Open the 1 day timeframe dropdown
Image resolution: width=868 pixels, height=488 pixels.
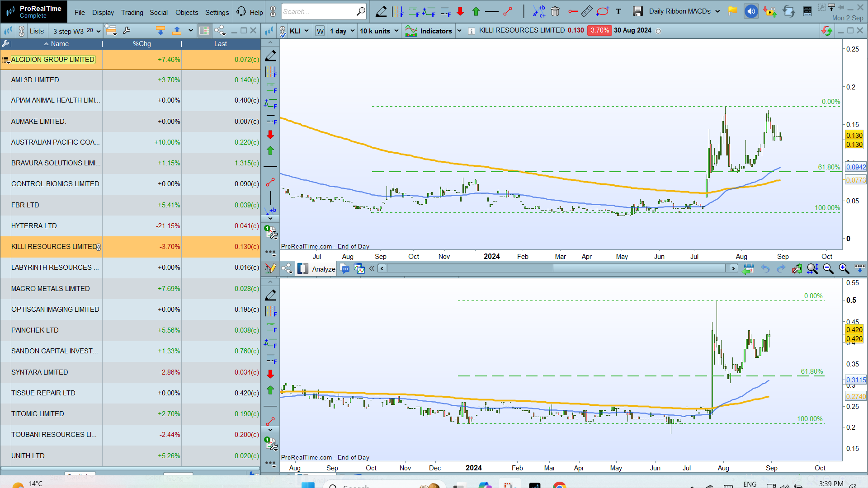[x=342, y=31]
